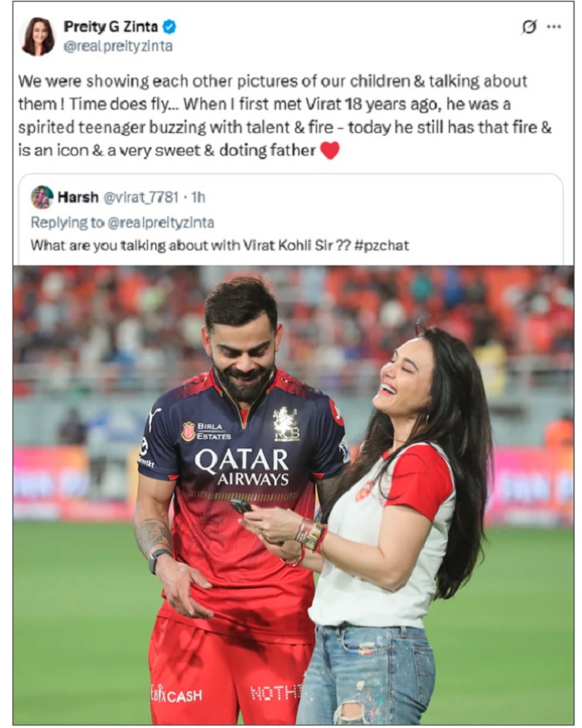This screenshot has width=582, height=728.
Task: Click the gold RCB crest on jersey
Action: [x=286, y=423]
